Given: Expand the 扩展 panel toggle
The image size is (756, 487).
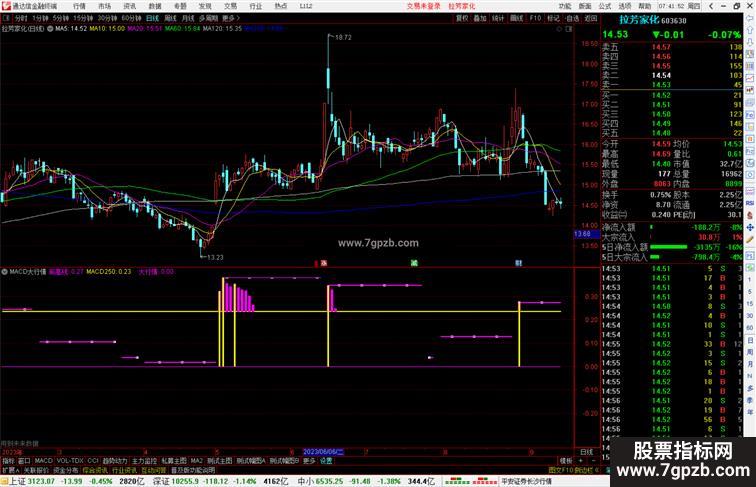Looking at the screenshot, I should coord(10,470).
